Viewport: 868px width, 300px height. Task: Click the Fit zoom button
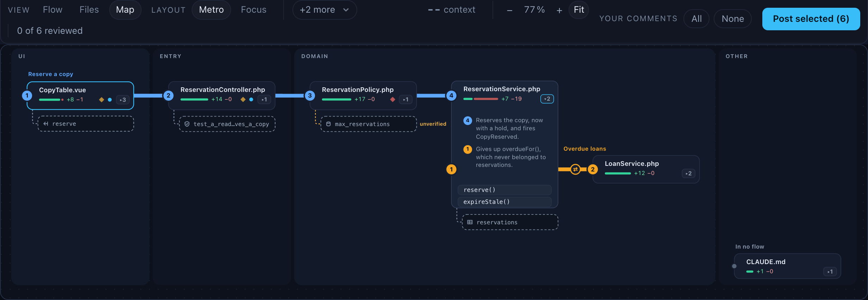(x=579, y=10)
